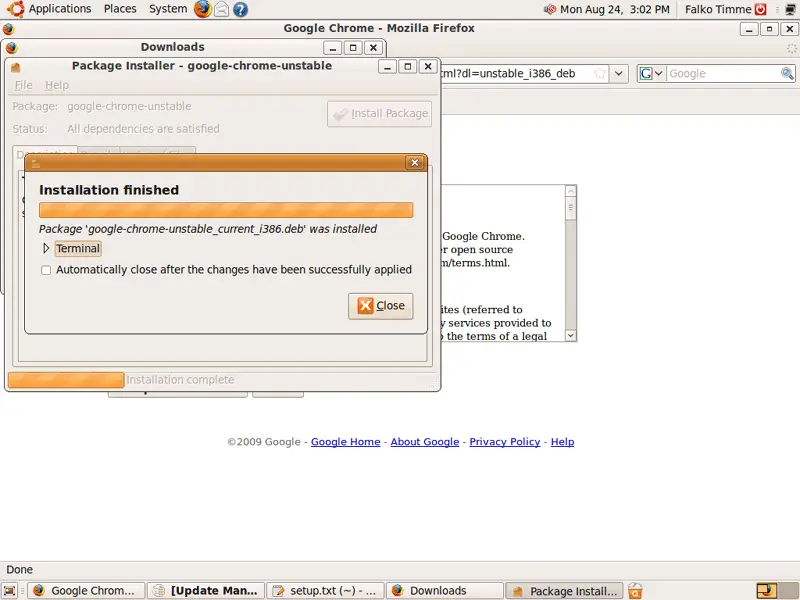Click the search magnifier icon in Firefox search box

click(x=787, y=73)
